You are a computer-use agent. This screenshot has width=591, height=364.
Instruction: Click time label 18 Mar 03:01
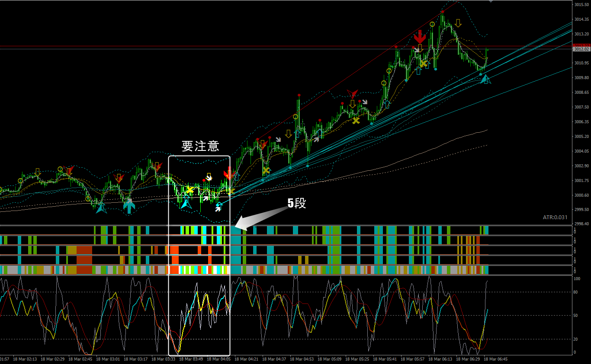pyautogui.click(x=109, y=359)
